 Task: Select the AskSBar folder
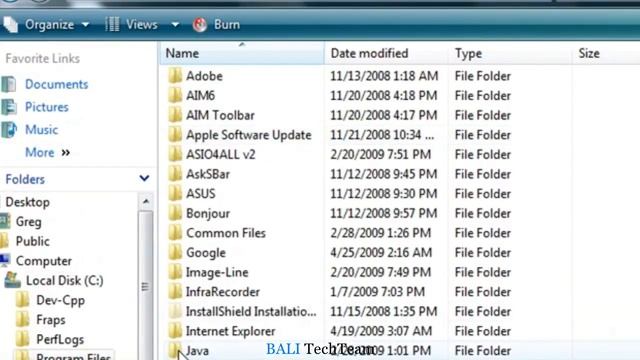[208, 174]
